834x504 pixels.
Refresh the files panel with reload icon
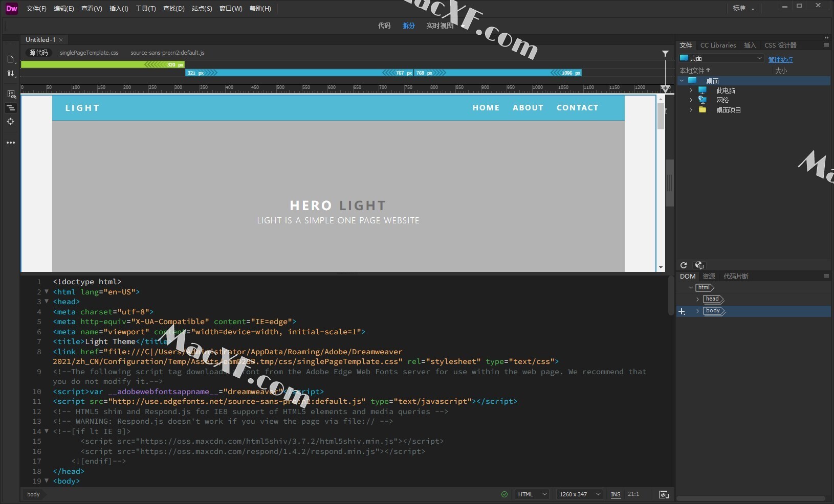(x=684, y=265)
